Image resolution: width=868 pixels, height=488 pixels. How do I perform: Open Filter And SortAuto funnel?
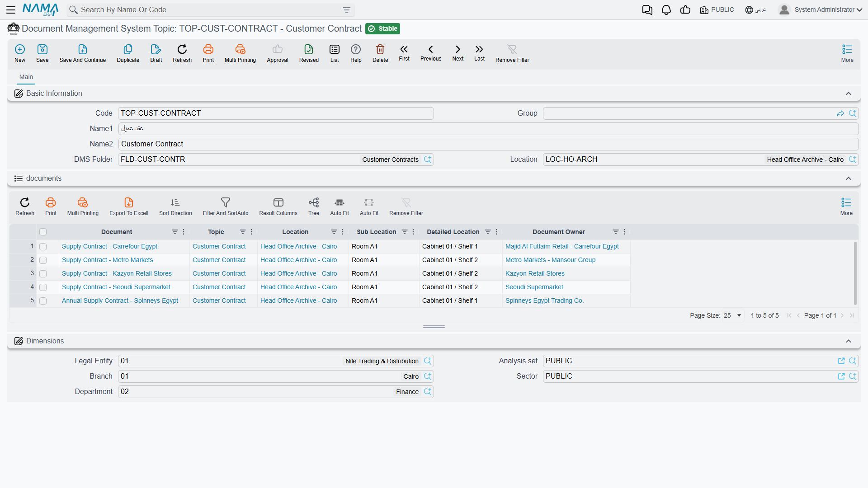tap(226, 206)
